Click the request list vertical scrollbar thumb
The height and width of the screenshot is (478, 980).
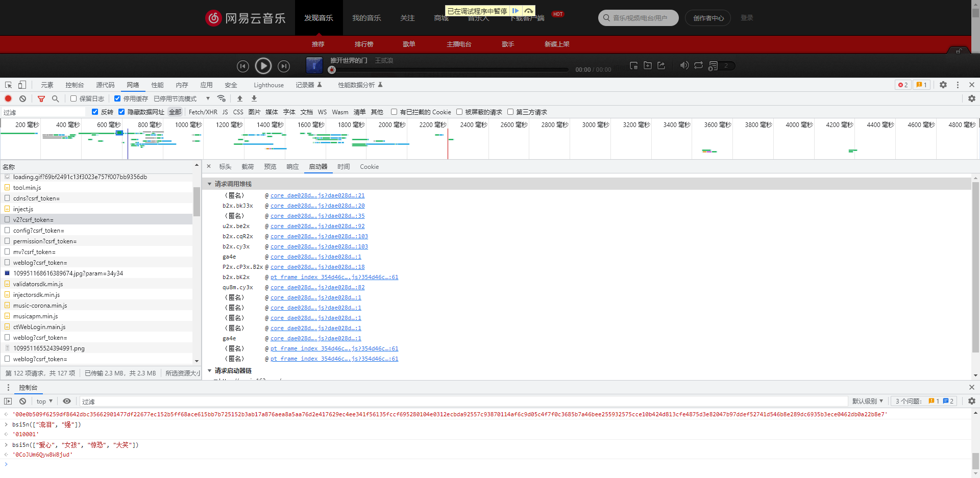[197, 202]
